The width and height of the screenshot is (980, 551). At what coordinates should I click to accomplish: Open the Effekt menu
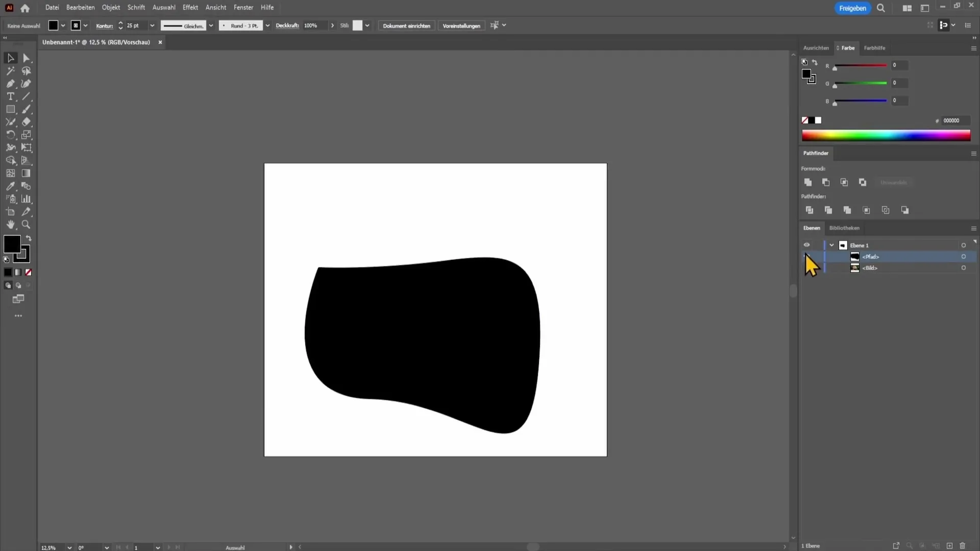190,8
